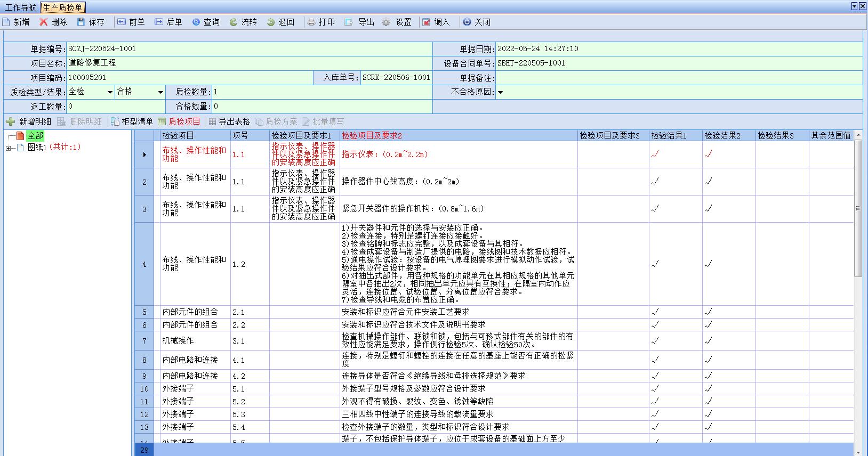Click the 其余范围值 column header

[831, 135]
